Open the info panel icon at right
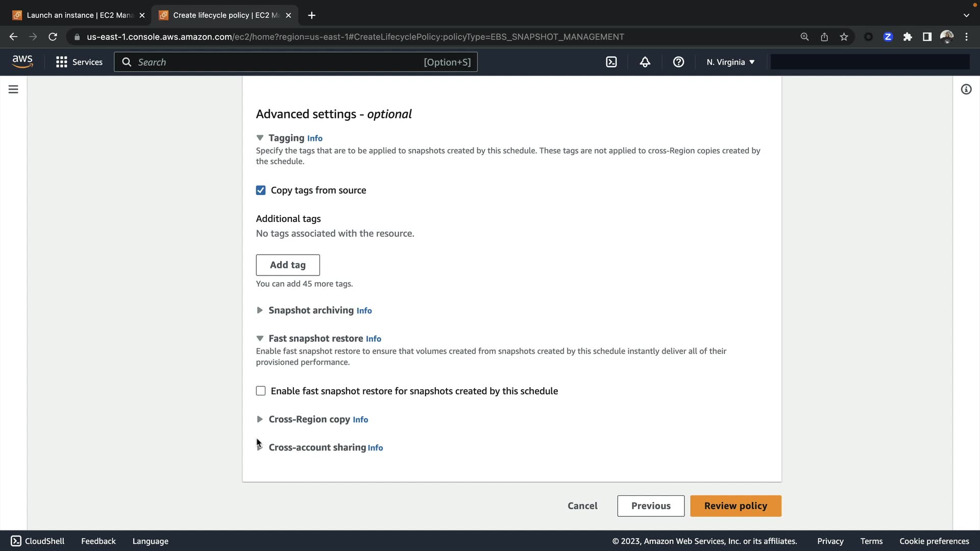The height and width of the screenshot is (551, 980). coord(966,89)
